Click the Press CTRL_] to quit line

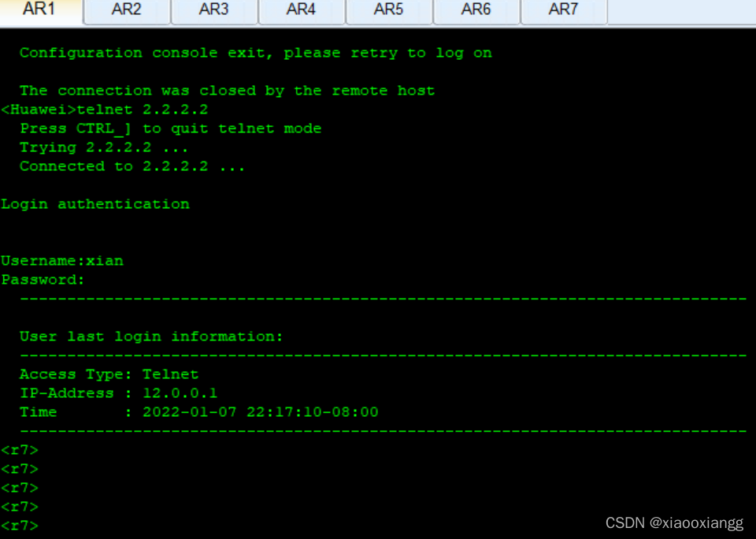point(170,128)
